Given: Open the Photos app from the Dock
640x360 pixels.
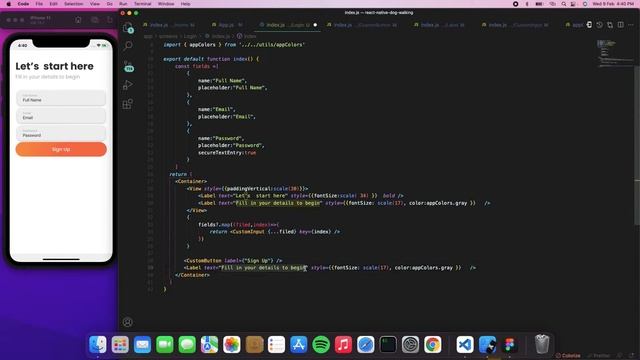Looking at the screenshot, I should (x=232, y=344).
